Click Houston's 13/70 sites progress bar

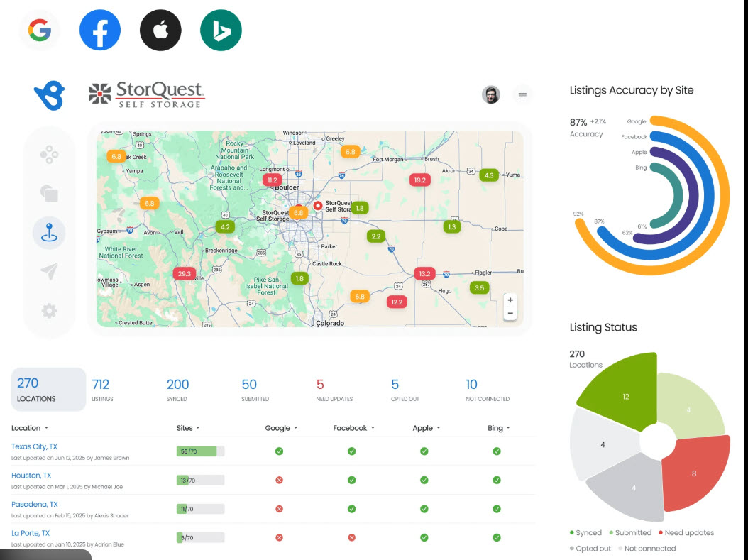[200, 479]
